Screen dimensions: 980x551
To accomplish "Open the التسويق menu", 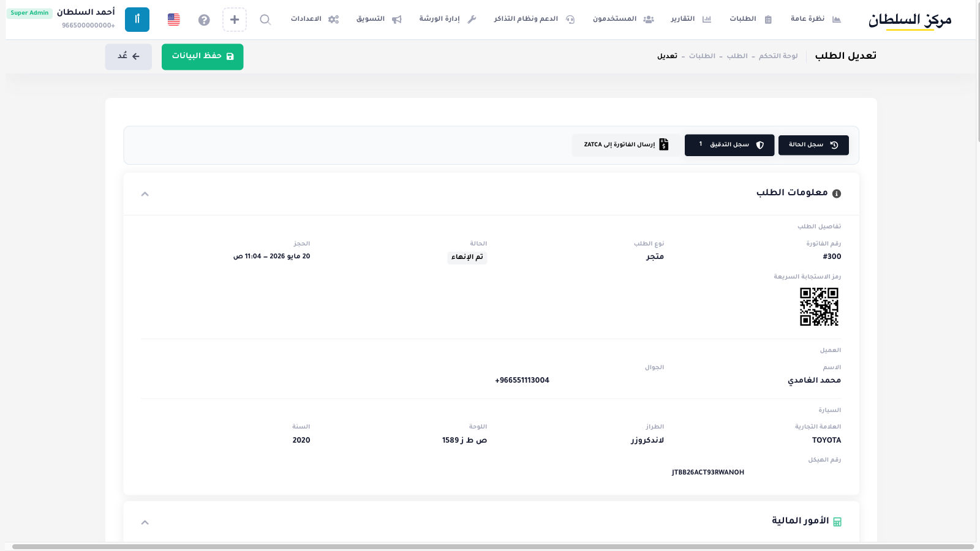I will tap(379, 20).
